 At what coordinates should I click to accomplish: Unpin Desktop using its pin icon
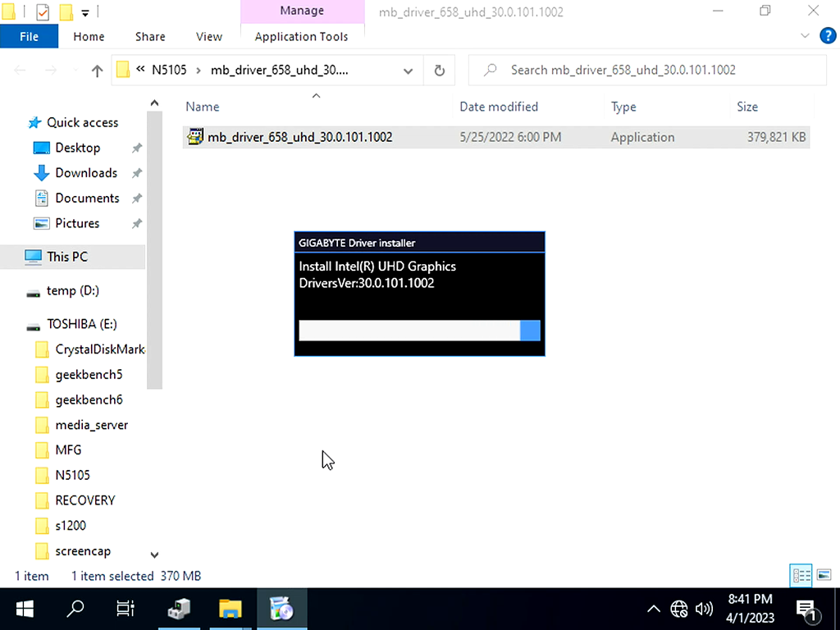pos(137,148)
